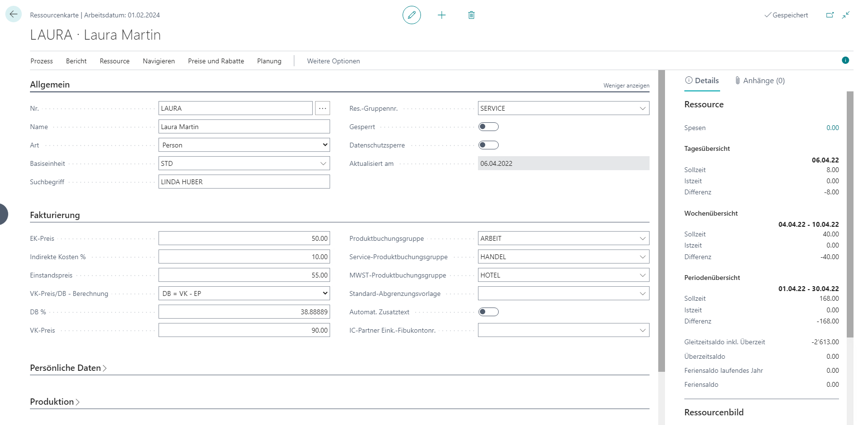
Task: Toggle the Datenschutzsperre switch
Action: pyautogui.click(x=488, y=145)
